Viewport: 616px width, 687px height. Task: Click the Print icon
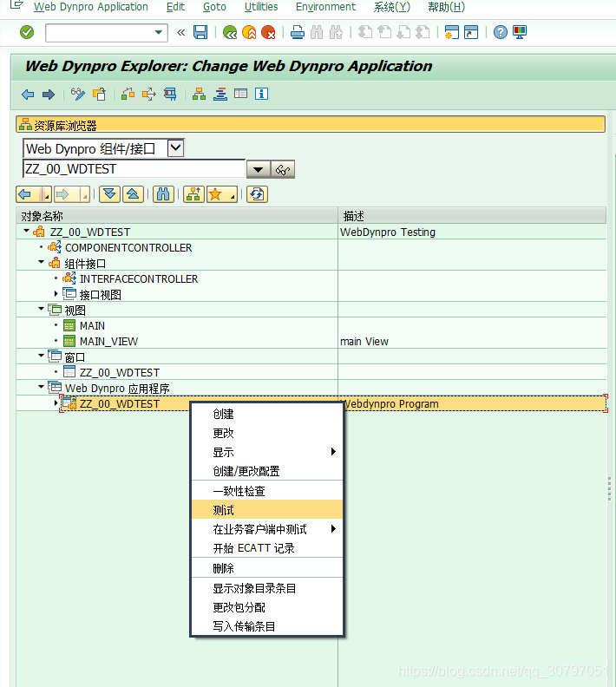[x=298, y=32]
